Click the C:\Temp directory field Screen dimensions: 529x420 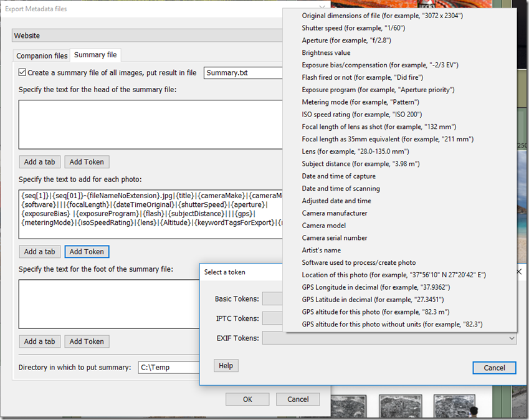click(x=168, y=368)
